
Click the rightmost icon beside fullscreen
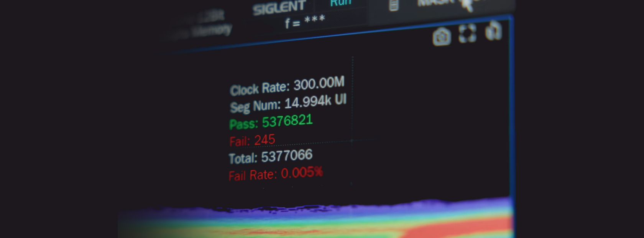pyautogui.click(x=493, y=31)
